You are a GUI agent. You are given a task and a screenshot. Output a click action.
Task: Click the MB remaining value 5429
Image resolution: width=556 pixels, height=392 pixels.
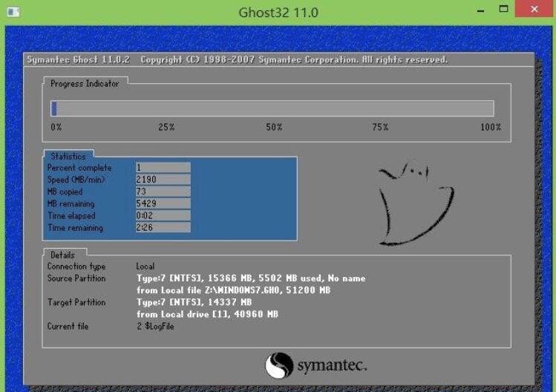point(163,203)
